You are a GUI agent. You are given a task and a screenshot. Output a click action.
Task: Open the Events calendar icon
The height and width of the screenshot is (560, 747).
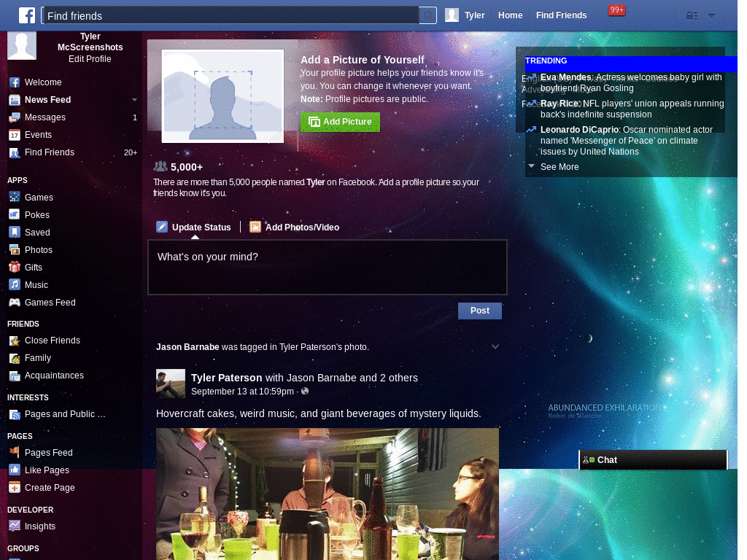(x=15, y=135)
